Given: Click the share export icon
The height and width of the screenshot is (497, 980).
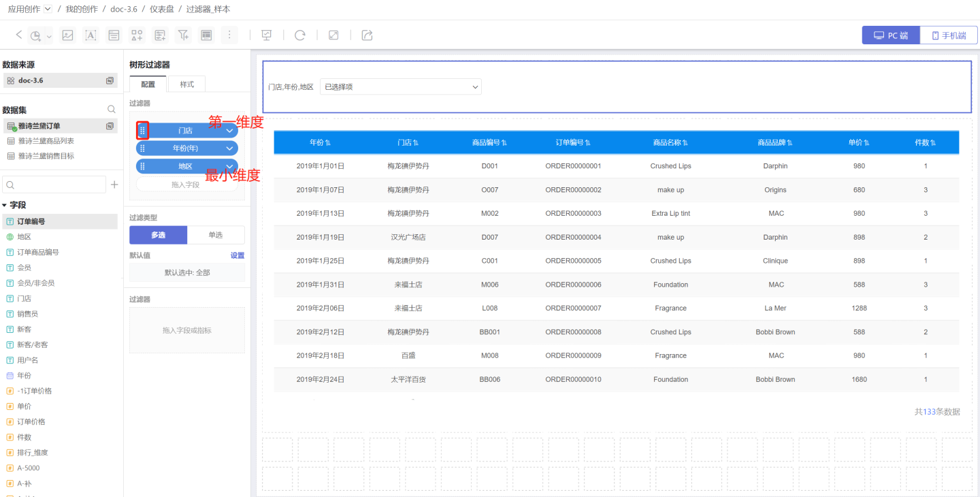Looking at the screenshot, I should click(x=367, y=35).
